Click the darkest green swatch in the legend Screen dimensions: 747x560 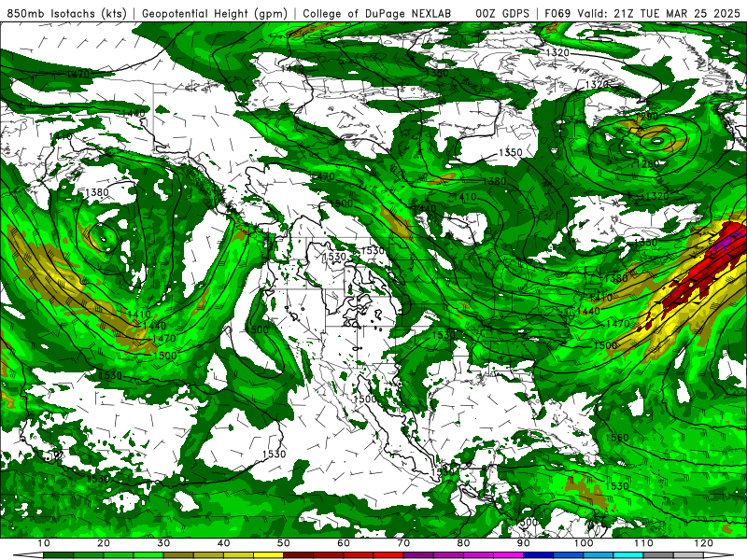click(x=58, y=555)
